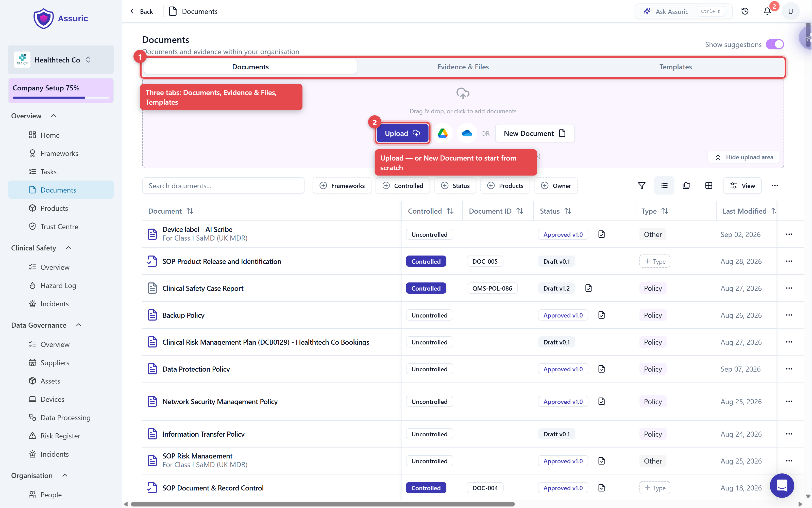Open row menu for Information Transfer Policy

[789, 434]
